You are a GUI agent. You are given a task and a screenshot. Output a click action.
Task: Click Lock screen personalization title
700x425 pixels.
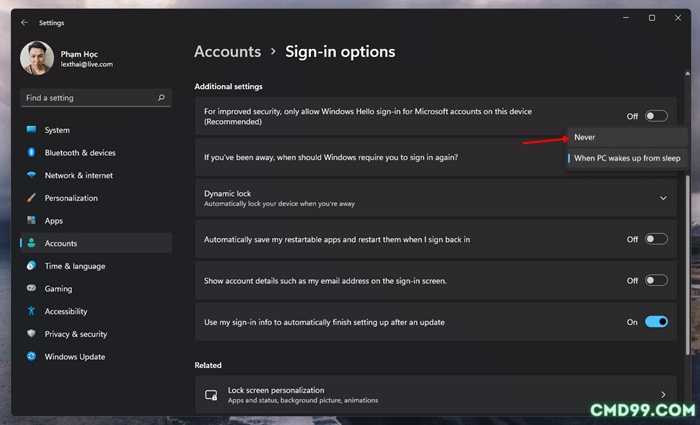[x=276, y=390]
